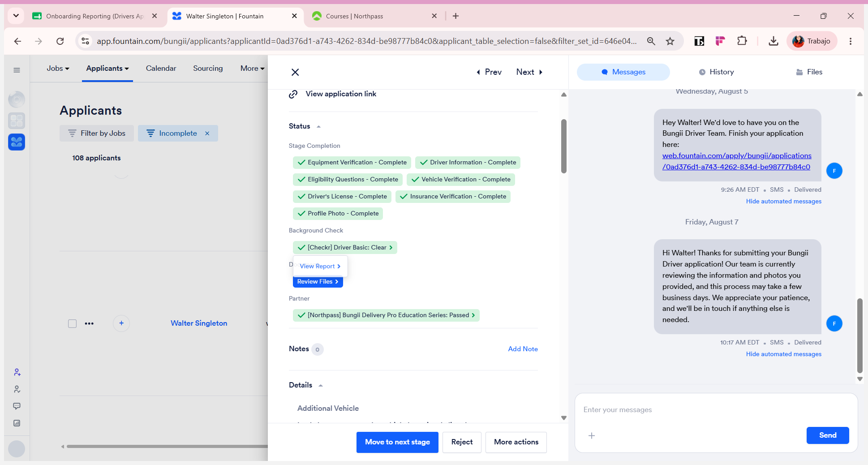Check the box beside Walter Singleton
The height and width of the screenshot is (465, 868).
[x=72, y=323]
